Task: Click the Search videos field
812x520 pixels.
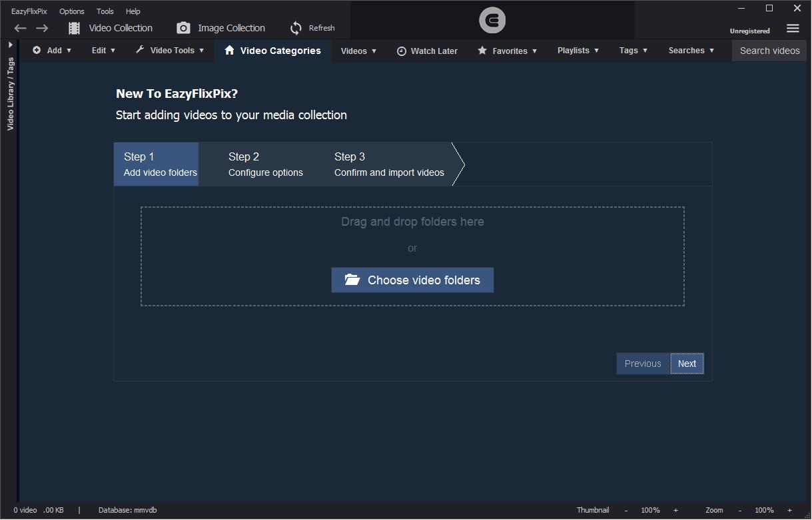Action: [769, 51]
